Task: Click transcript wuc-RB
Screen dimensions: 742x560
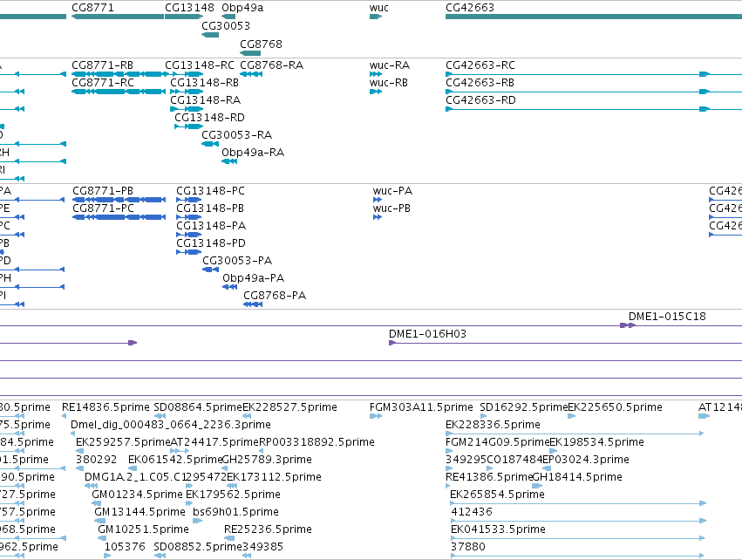Action: (x=389, y=82)
